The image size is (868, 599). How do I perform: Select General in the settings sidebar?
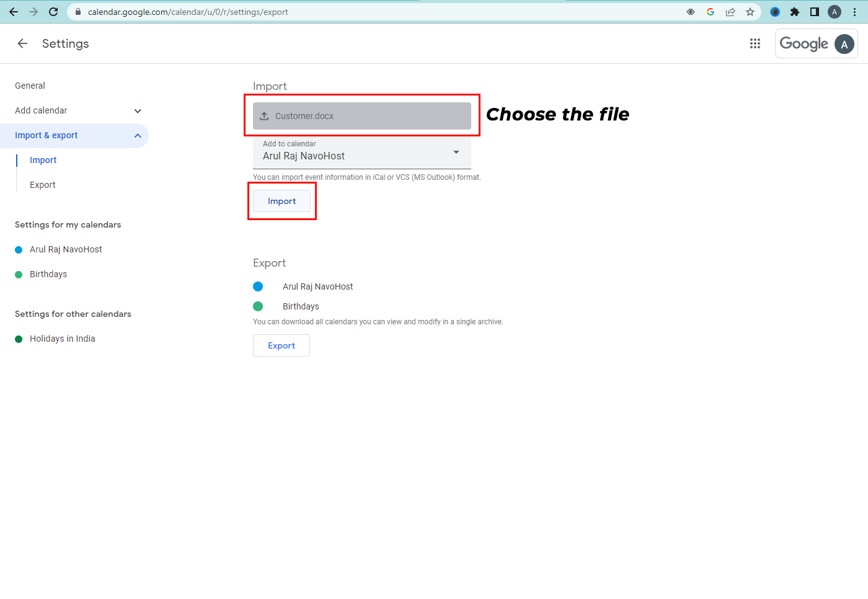(x=30, y=86)
